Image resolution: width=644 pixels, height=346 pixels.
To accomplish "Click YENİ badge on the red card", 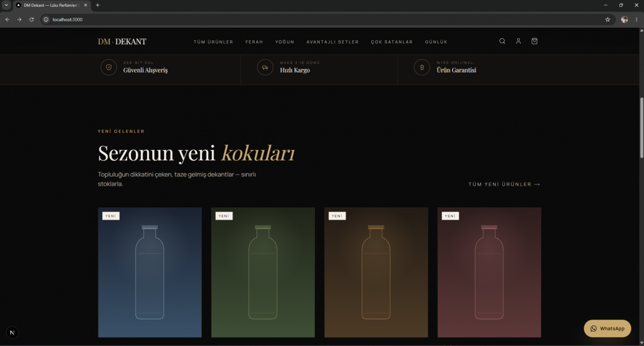I will pyautogui.click(x=450, y=216).
